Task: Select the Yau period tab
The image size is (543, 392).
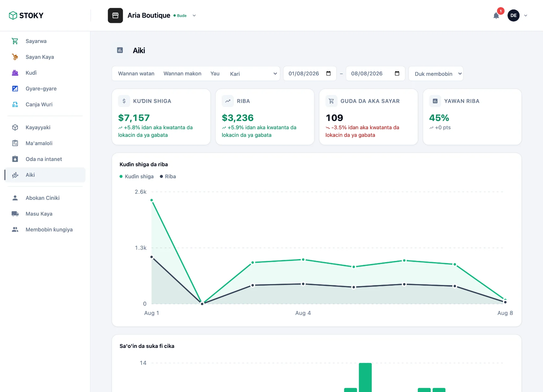Action: 215,73
